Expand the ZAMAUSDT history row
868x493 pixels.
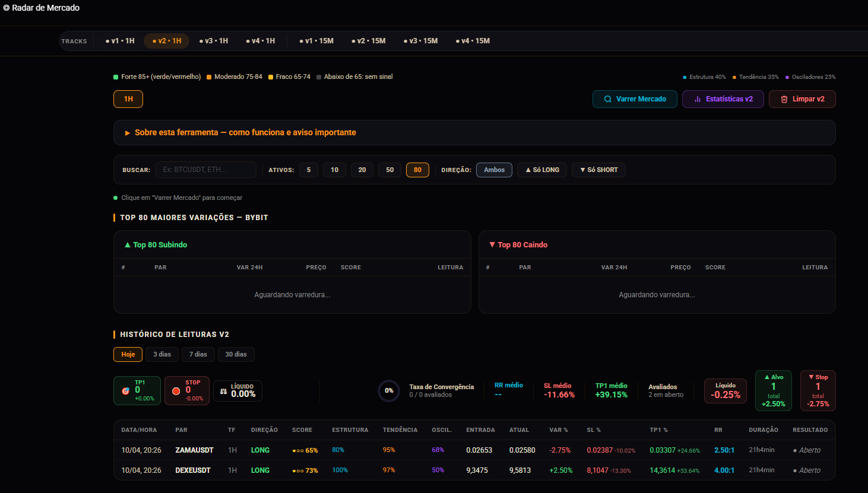[x=474, y=450]
